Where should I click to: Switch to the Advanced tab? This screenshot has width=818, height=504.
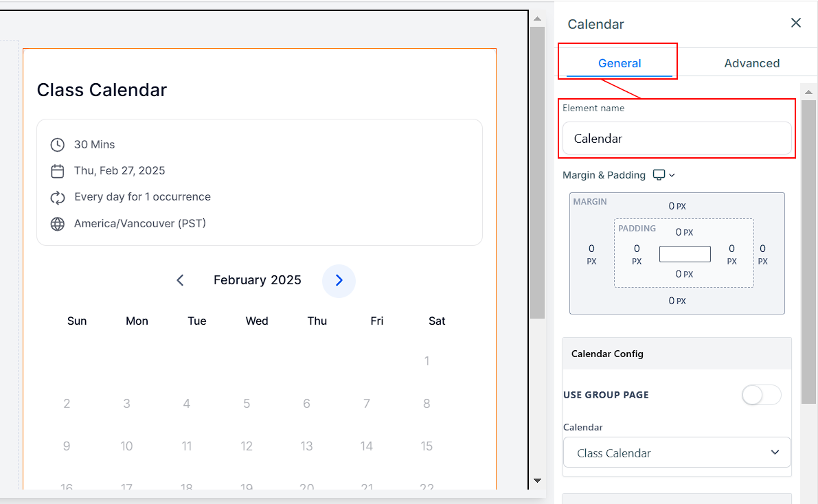click(x=751, y=63)
